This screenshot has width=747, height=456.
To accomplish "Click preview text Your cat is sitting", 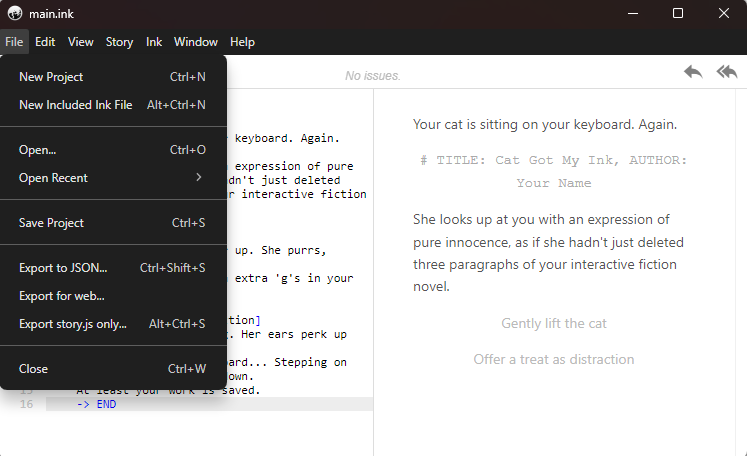I will click(545, 124).
